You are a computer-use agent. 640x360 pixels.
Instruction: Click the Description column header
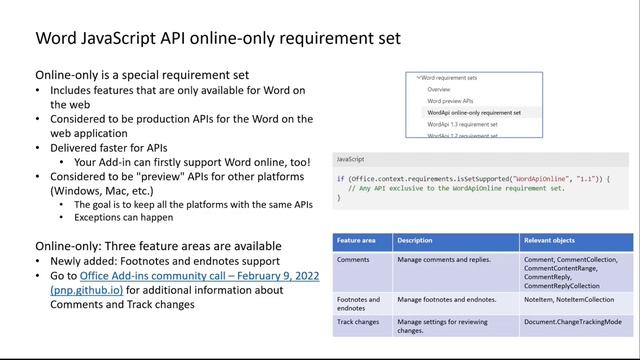click(456, 241)
